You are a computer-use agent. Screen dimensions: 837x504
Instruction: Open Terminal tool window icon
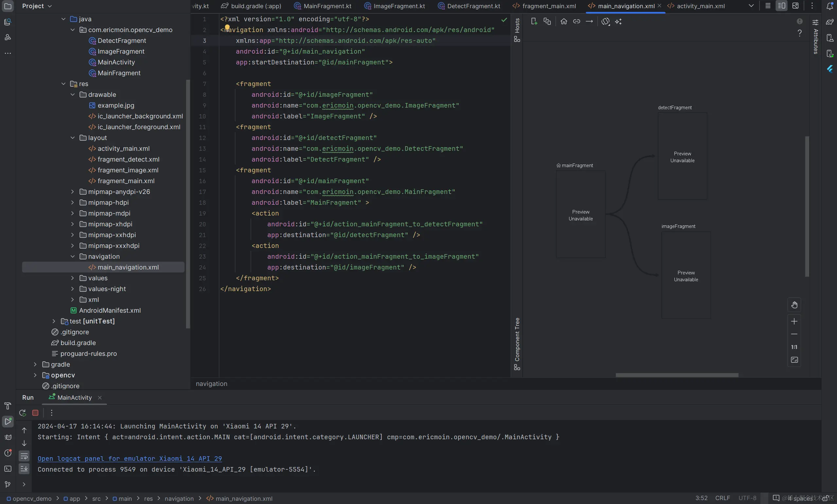[8, 469]
